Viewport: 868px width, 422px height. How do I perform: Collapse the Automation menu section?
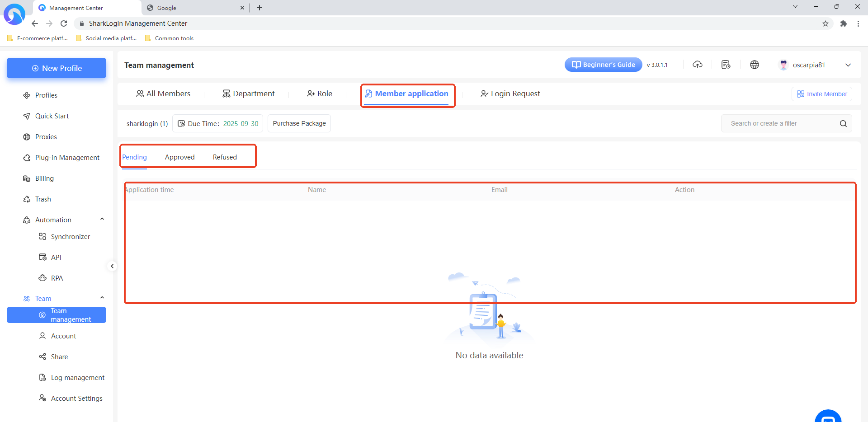coord(102,220)
